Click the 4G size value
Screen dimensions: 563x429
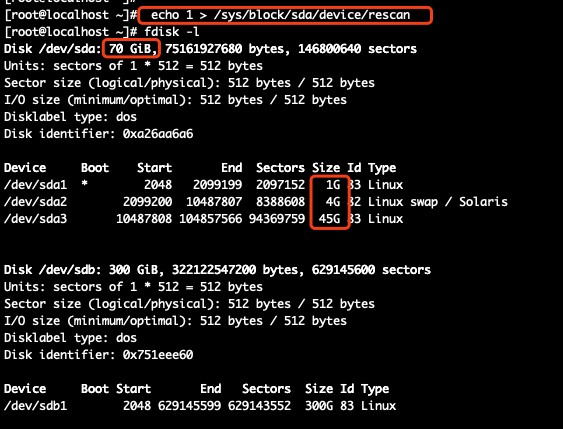click(332, 202)
